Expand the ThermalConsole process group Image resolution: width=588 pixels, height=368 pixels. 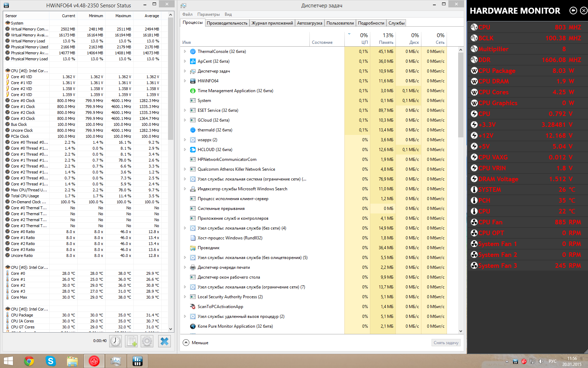point(185,52)
